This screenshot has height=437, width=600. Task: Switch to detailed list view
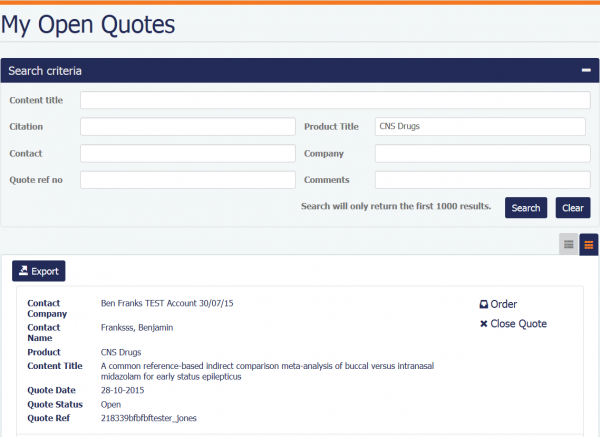tap(588, 243)
